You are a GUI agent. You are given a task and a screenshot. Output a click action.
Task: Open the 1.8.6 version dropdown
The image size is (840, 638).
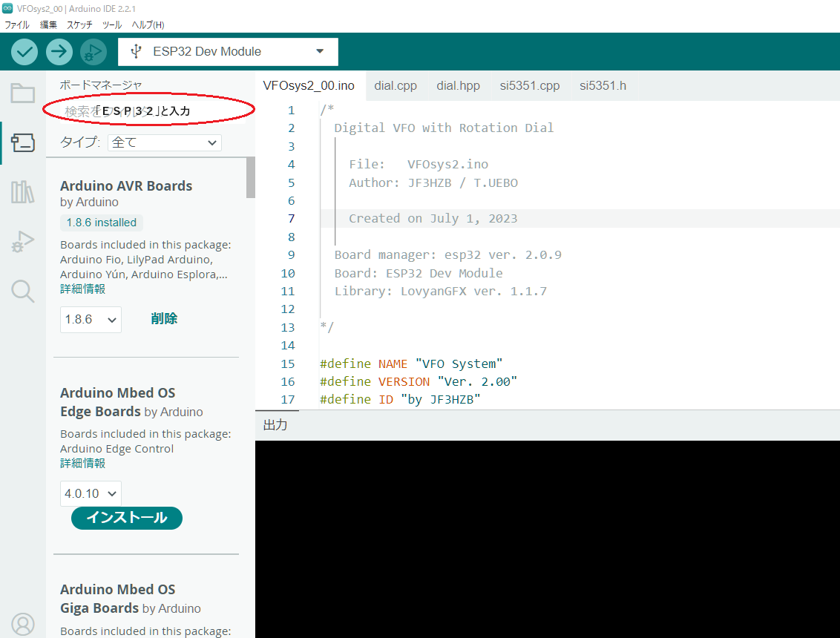tap(91, 320)
